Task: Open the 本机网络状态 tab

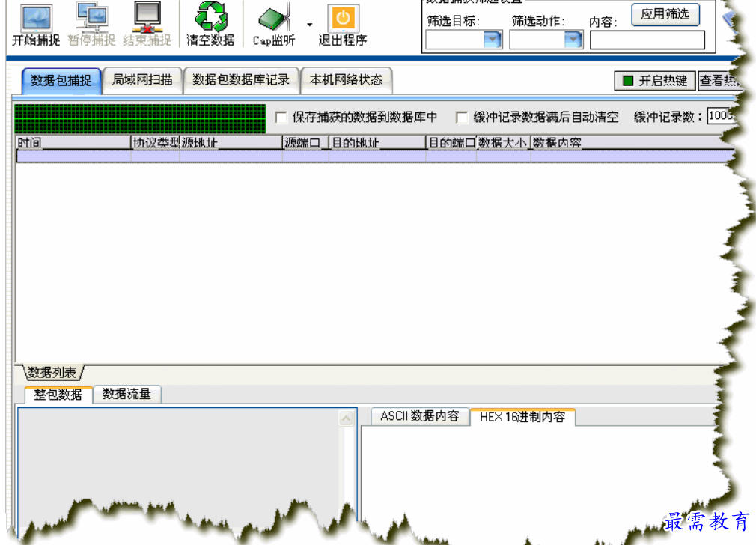Action: (346, 79)
